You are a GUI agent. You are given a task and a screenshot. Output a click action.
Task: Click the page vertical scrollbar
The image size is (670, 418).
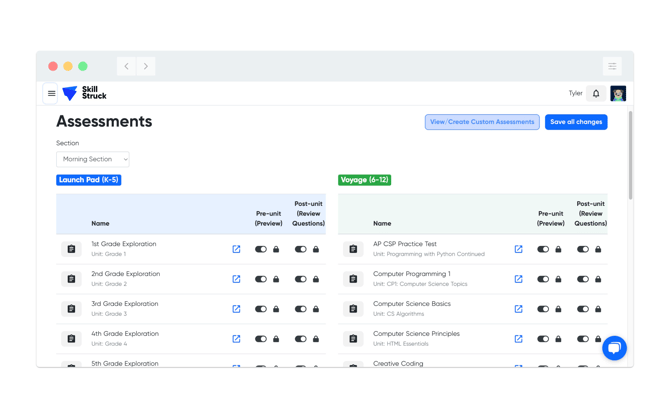[x=630, y=155]
